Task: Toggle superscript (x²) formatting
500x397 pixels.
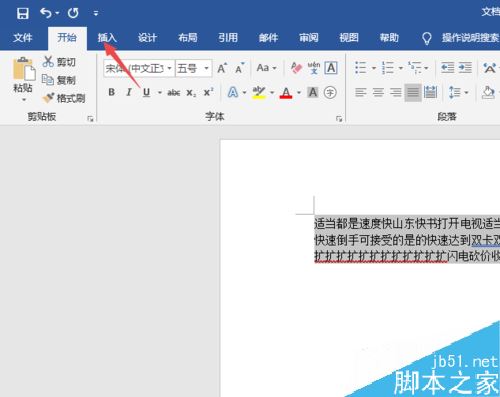Action: pyautogui.click(x=208, y=92)
